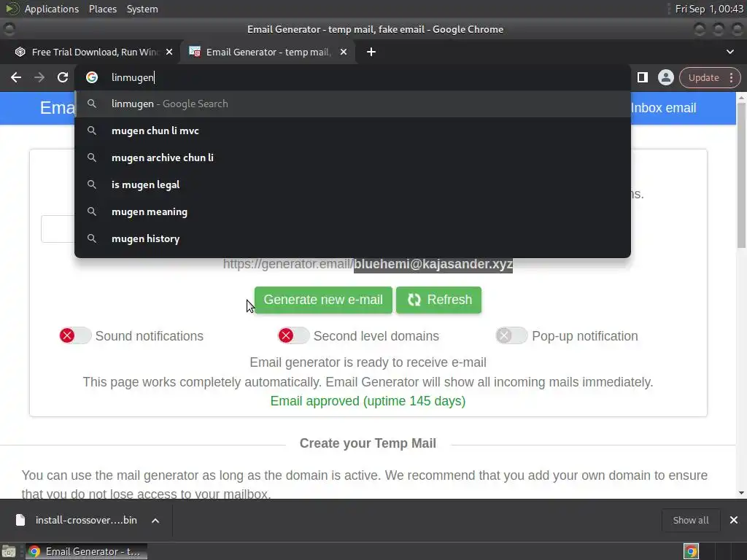Click show desktop icon in bottom panel
This screenshot has width=747, height=560.
click(x=9, y=551)
